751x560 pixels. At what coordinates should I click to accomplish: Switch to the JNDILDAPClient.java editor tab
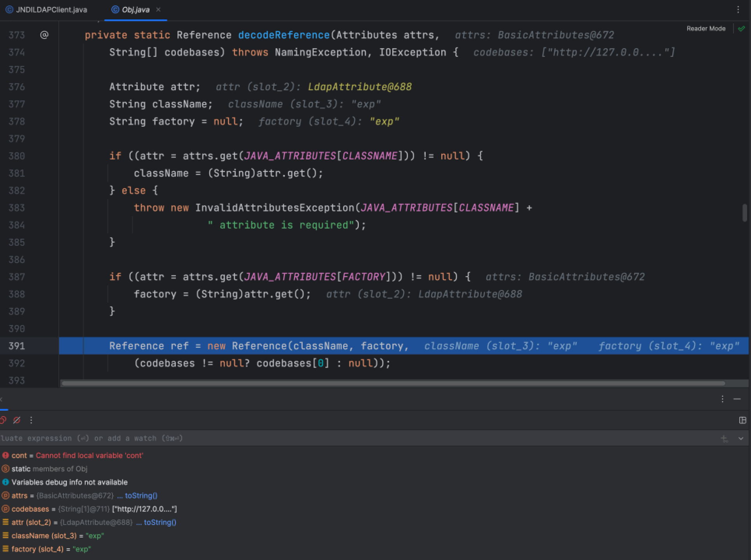pos(47,10)
